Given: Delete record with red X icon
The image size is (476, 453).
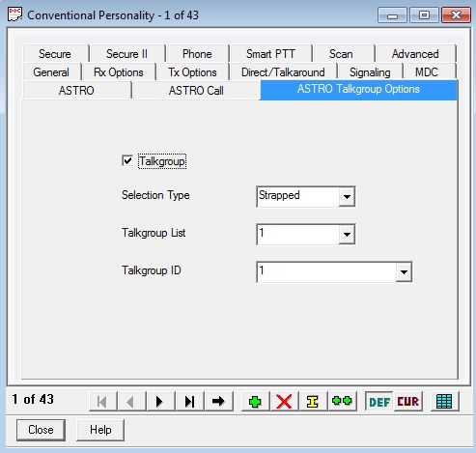Looking at the screenshot, I should tap(284, 401).
